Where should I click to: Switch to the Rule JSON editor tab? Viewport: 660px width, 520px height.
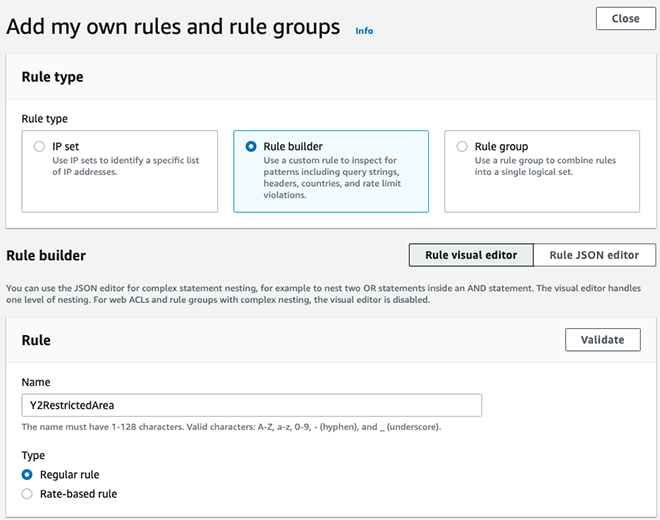point(594,255)
